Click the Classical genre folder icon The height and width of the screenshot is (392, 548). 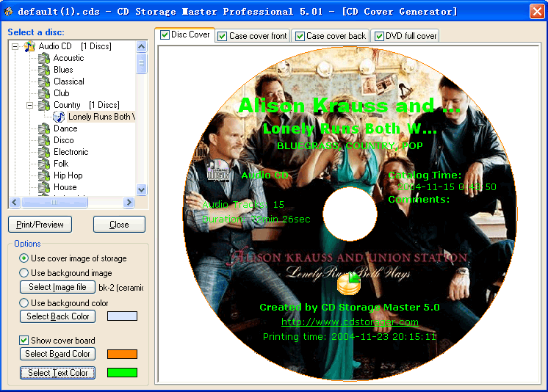point(44,81)
